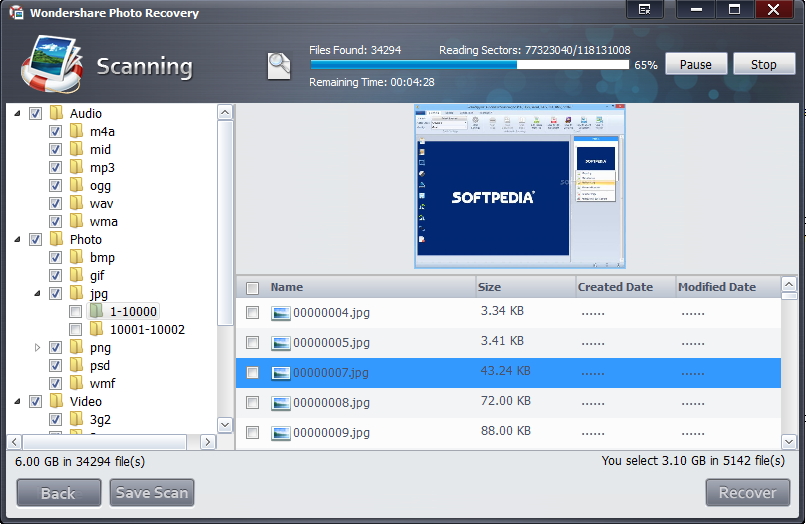Click the image icon of 00000004.jpg

(x=281, y=313)
